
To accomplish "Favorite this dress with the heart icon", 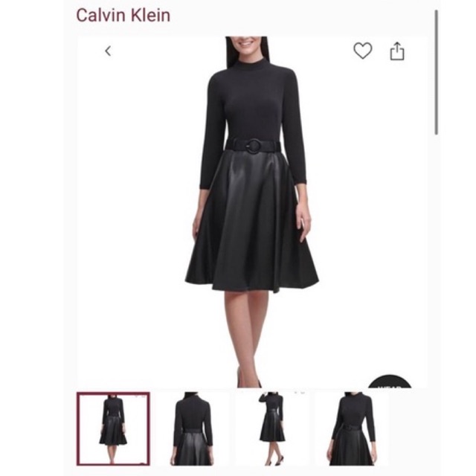I will pos(363,51).
